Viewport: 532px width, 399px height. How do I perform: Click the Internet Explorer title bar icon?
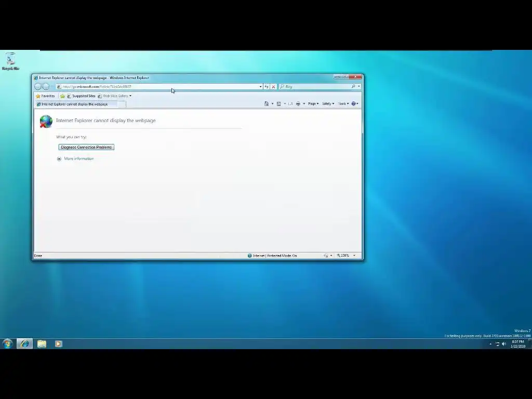(36, 78)
